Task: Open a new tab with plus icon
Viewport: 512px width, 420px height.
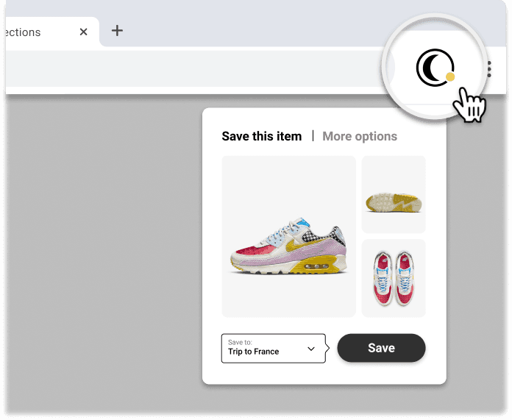Action: 117,31
